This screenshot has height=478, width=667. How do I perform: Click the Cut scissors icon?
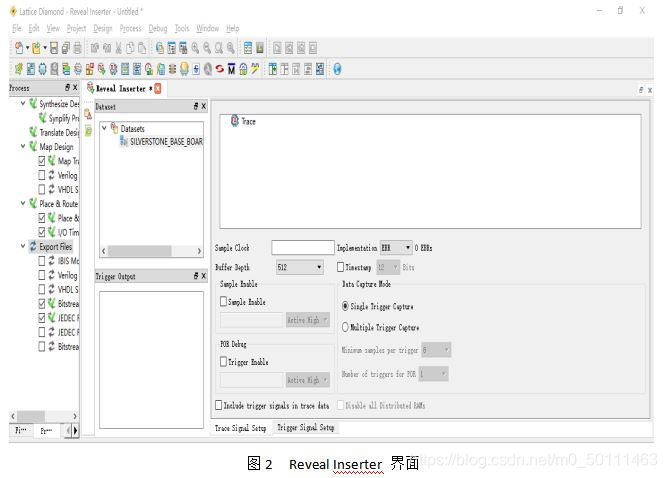[118, 48]
